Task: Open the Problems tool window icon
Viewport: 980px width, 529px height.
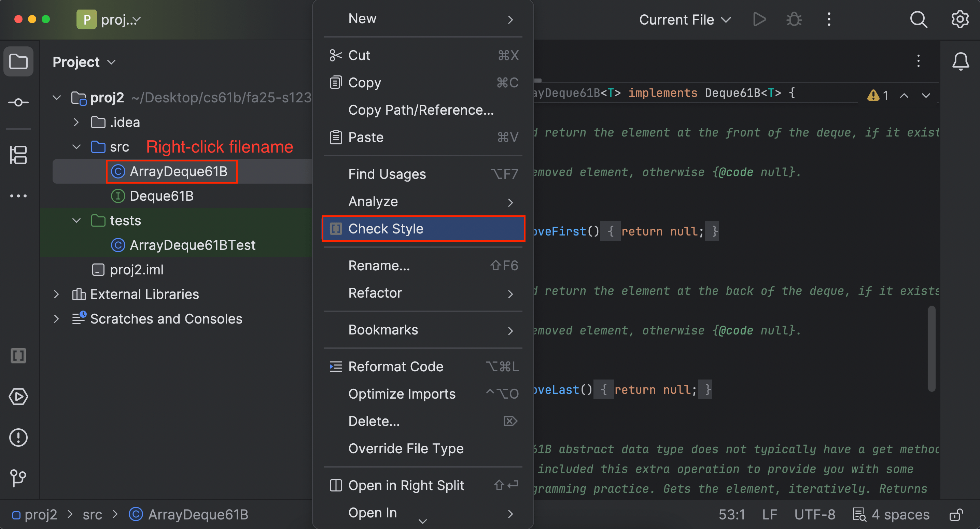Action: [18, 437]
